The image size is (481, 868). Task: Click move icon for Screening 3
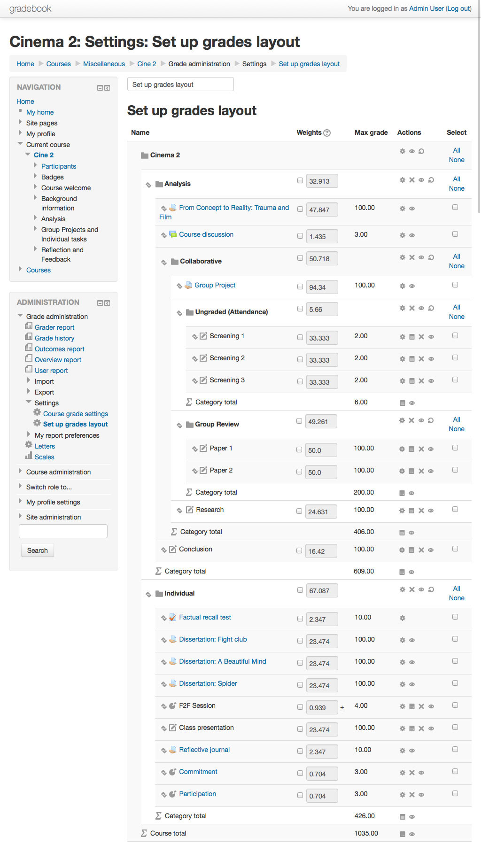pos(194,381)
